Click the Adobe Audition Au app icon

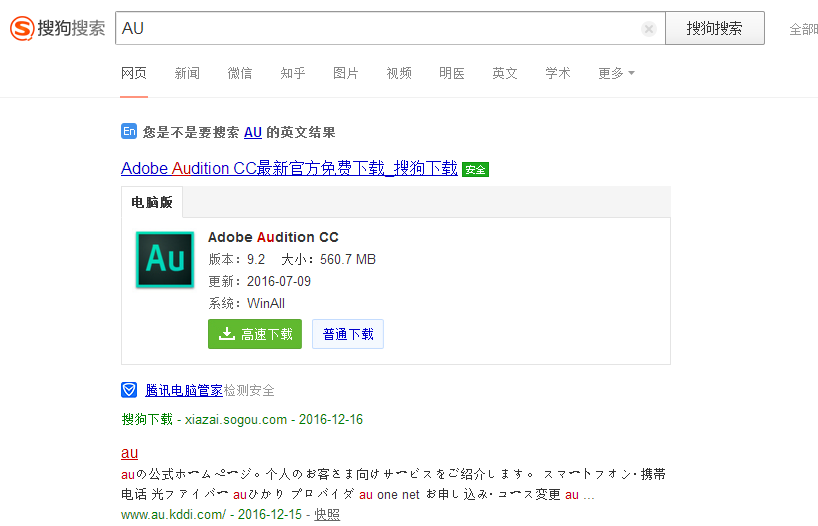(165, 259)
